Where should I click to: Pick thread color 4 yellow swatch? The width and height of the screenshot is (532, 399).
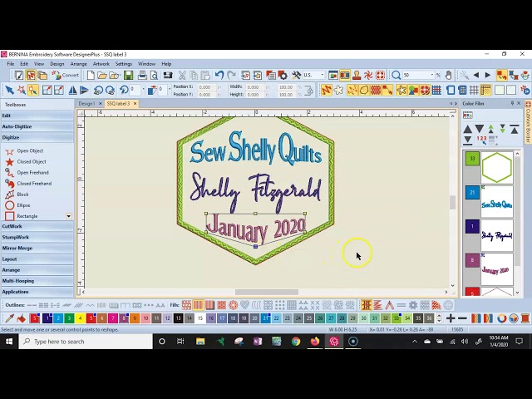(80, 318)
